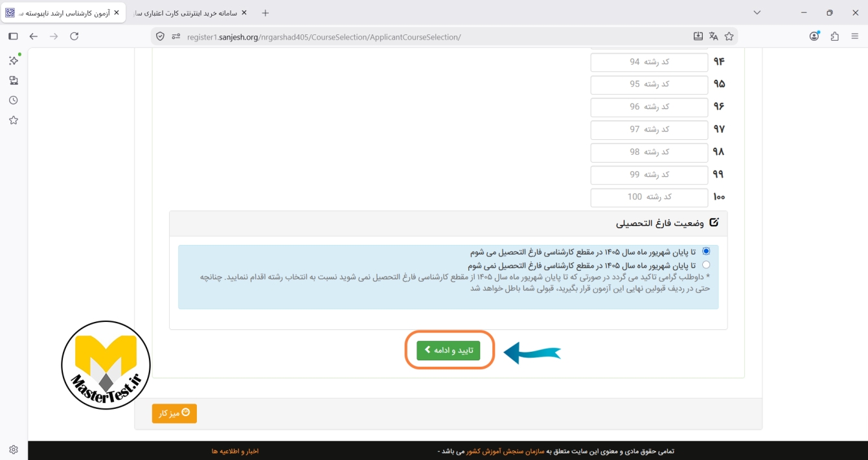
Task: Toggle the browser sidebar panel icon
Action: (13, 36)
